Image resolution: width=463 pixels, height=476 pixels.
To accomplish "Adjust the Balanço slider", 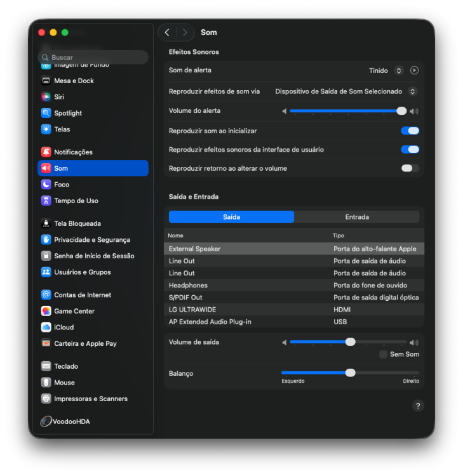I will pos(351,373).
